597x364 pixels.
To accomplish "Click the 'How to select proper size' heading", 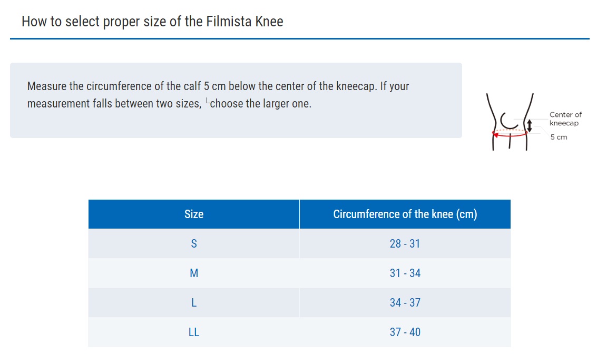I will click(x=152, y=22).
